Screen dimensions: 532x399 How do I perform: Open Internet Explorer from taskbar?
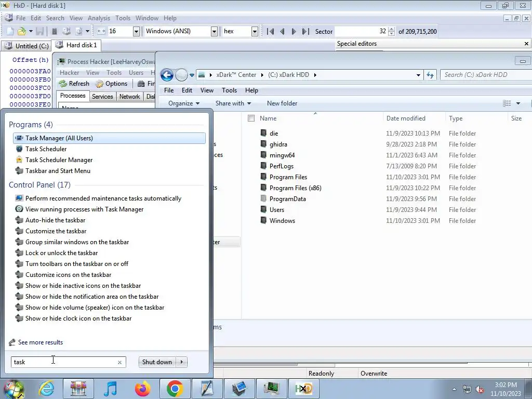click(46, 389)
